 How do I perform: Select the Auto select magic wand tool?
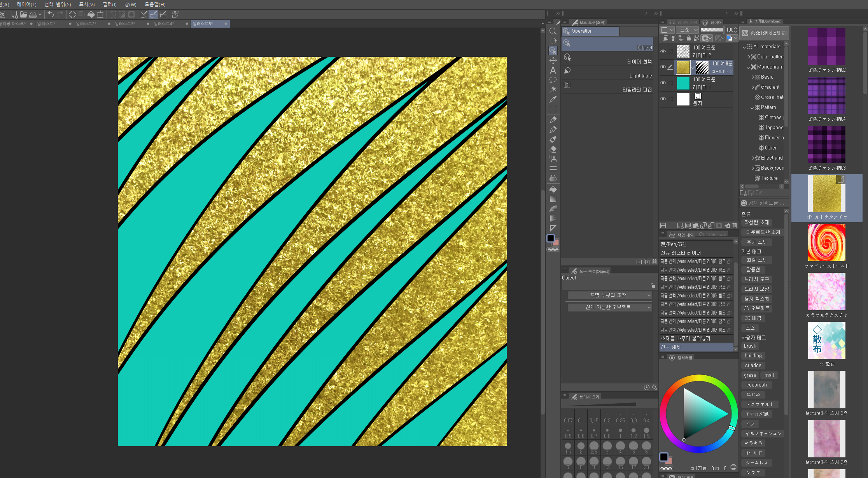tap(553, 90)
